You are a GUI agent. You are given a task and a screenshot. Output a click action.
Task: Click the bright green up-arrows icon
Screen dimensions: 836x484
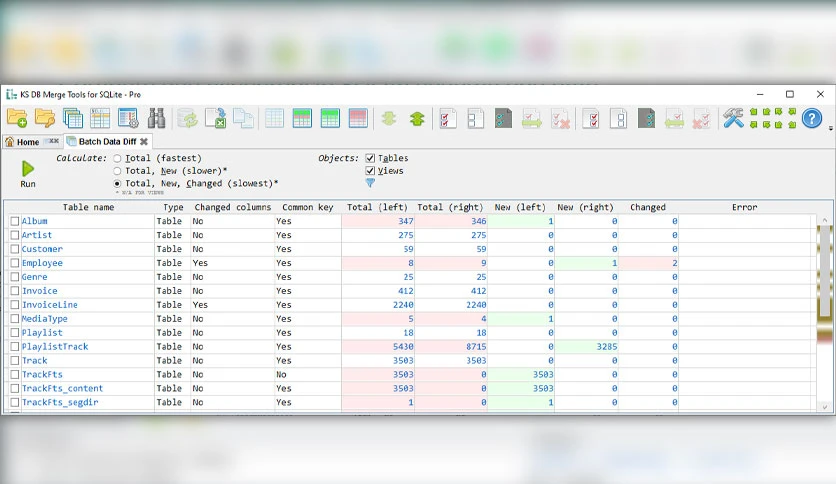point(417,118)
